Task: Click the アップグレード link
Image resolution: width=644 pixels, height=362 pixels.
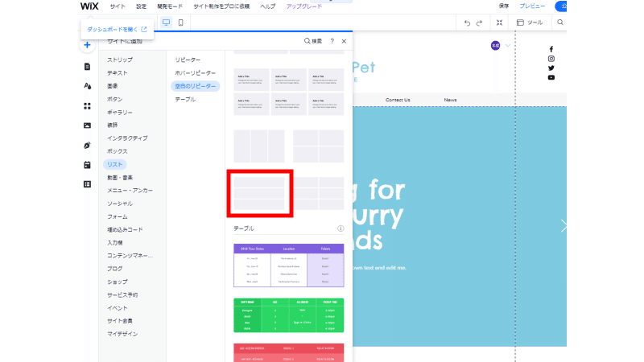Action: click(304, 6)
